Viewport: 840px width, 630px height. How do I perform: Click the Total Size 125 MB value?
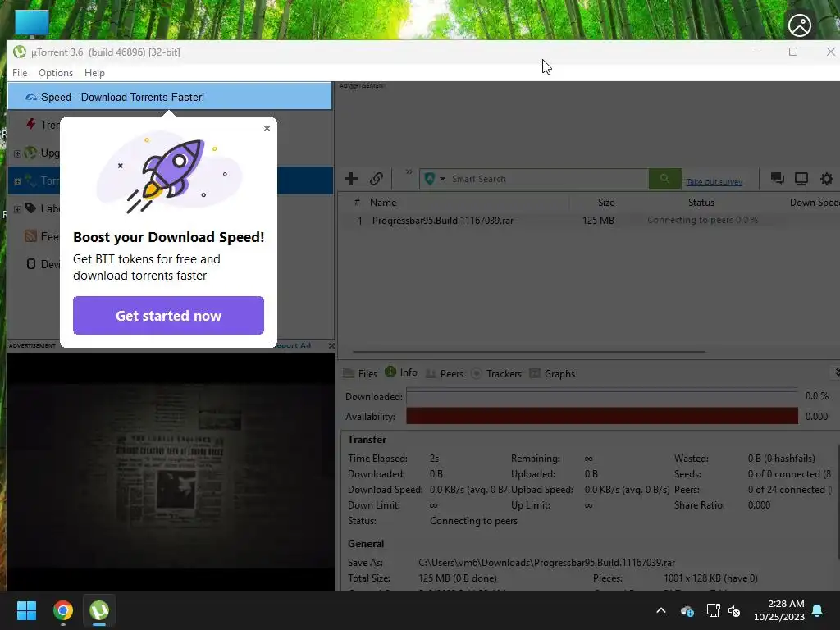click(x=458, y=578)
